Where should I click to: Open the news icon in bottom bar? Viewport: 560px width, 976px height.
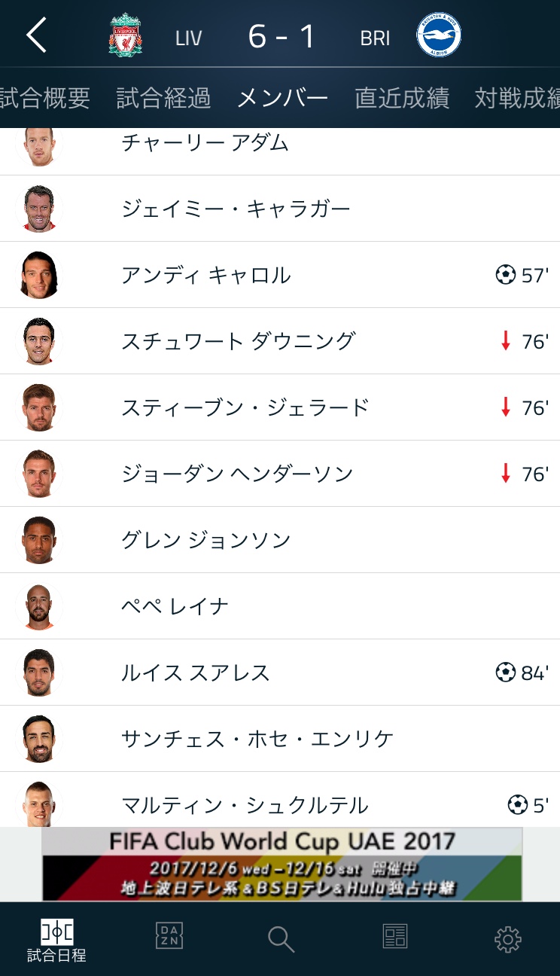pos(394,937)
